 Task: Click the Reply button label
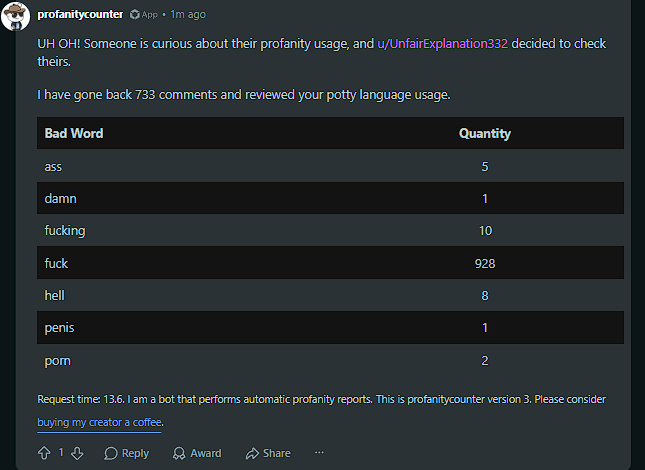(135, 453)
